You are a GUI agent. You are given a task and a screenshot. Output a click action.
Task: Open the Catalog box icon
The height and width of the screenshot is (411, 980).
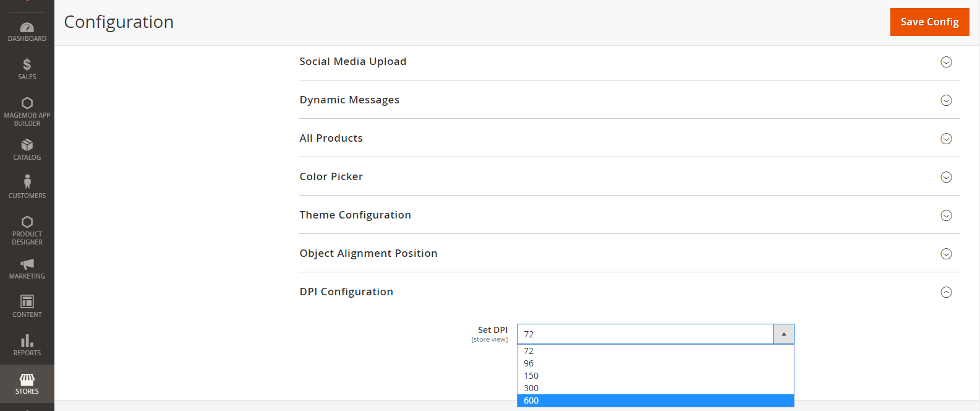[x=27, y=145]
